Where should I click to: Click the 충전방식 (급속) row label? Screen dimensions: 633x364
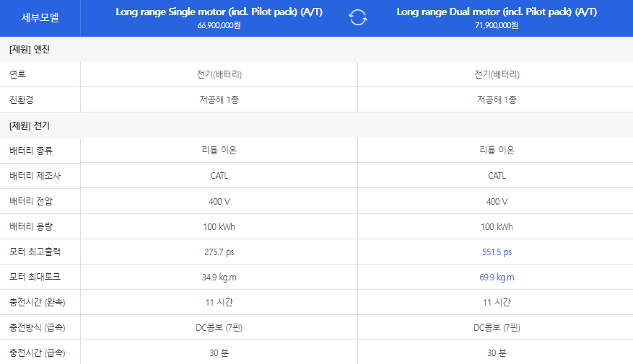click(x=37, y=327)
